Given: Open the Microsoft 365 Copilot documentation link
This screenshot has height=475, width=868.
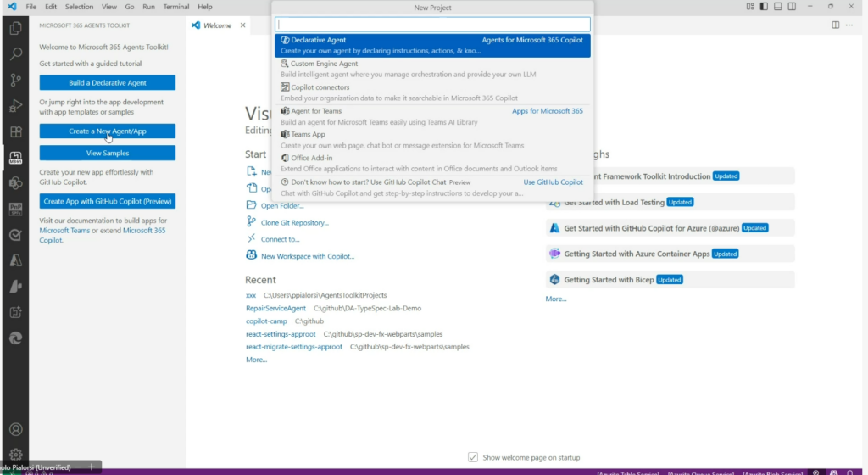Looking at the screenshot, I should [x=103, y=235].
